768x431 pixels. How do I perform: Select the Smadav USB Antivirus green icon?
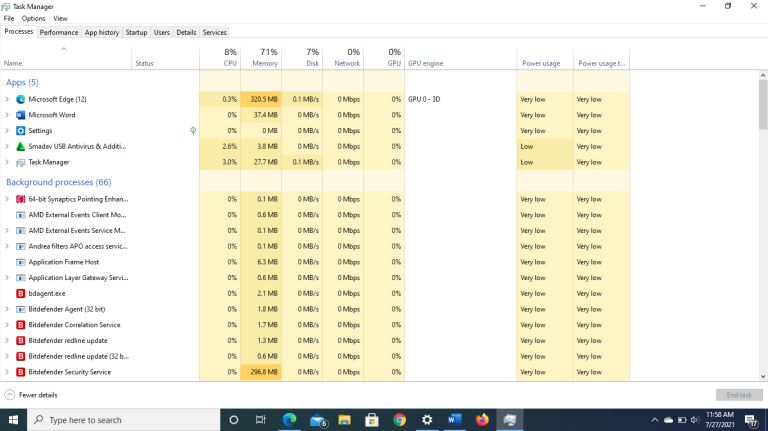[21, 146]
